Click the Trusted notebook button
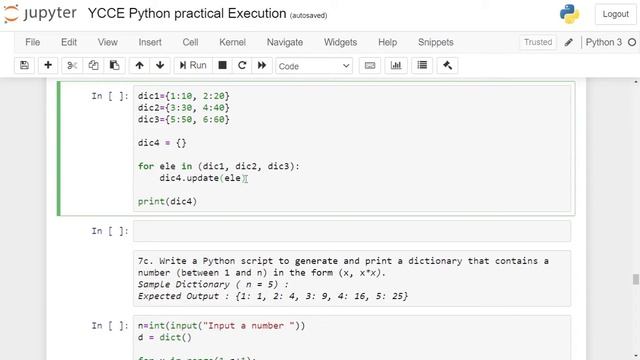 tap(538, 42)
